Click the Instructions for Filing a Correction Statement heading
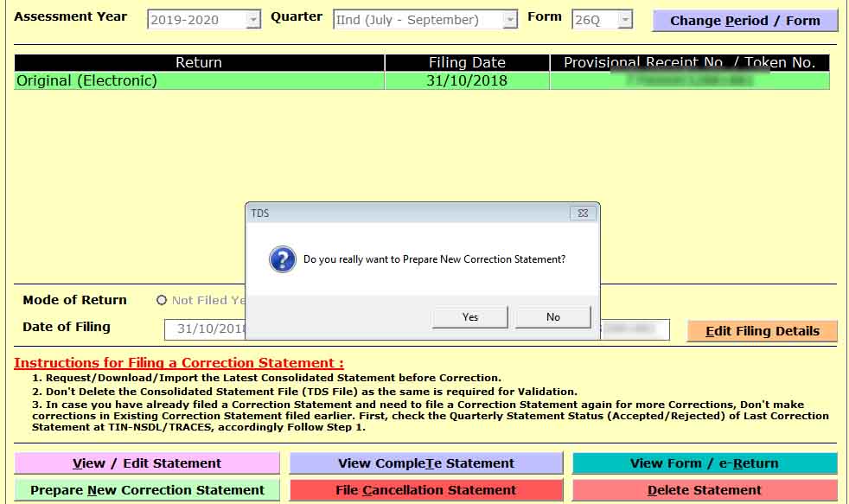 click(x=178, y=363)
